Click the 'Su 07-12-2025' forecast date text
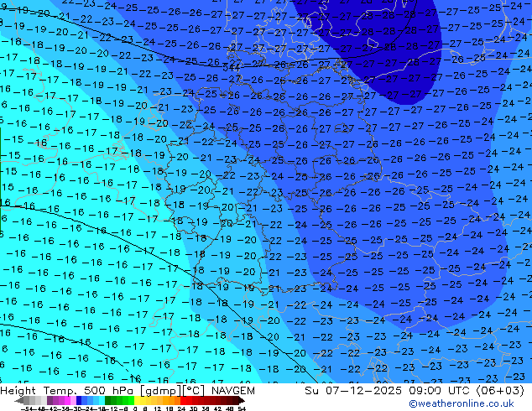The width and height of the screenshot is (532, 411). click(353, 391)
